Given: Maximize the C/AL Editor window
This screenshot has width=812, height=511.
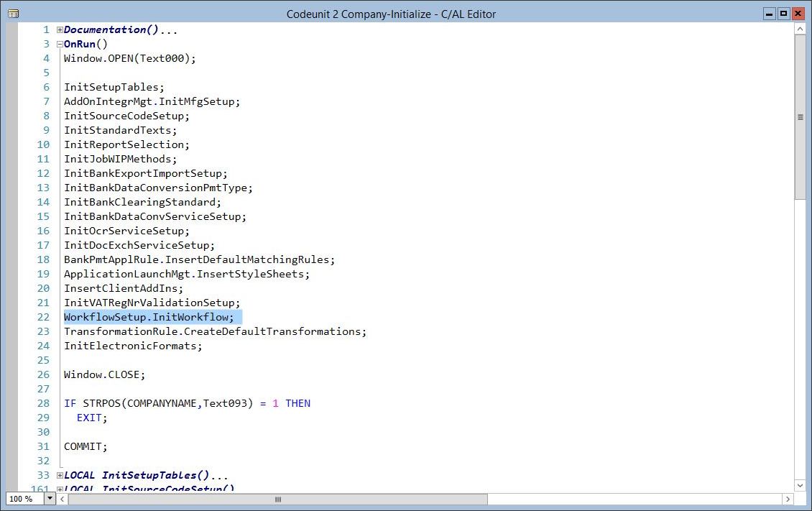Looking at the screenshot, I should 783,14.
